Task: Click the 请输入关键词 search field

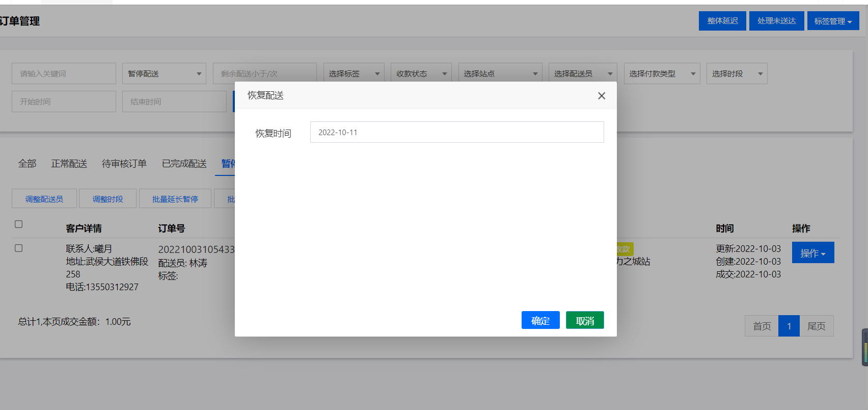Action: [64, 74]
